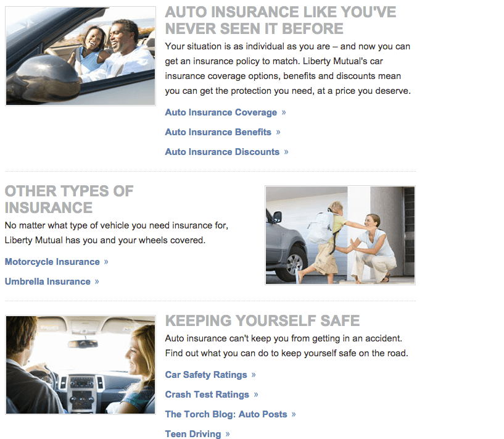
Task: Click chevron arrow after Auto Insurance Benefits
Action: click(x=278, y=132)
